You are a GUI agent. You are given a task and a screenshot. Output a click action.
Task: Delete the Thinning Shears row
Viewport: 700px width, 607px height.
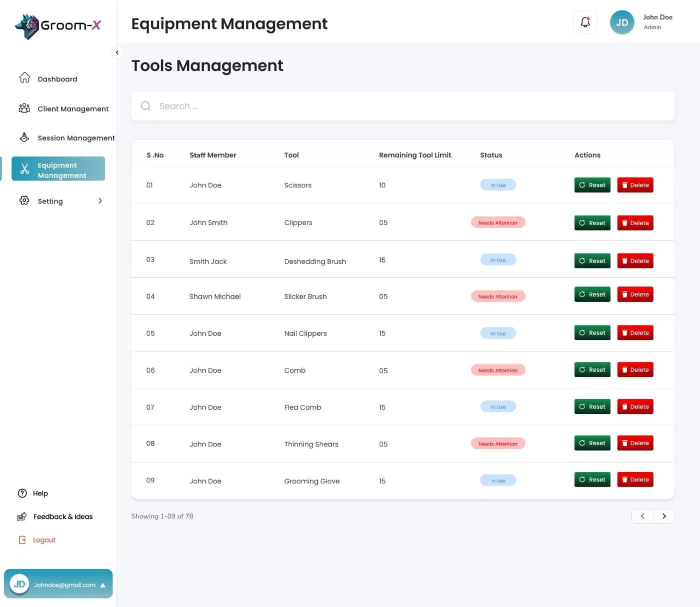pyautogui.click(x=635, y=443)
